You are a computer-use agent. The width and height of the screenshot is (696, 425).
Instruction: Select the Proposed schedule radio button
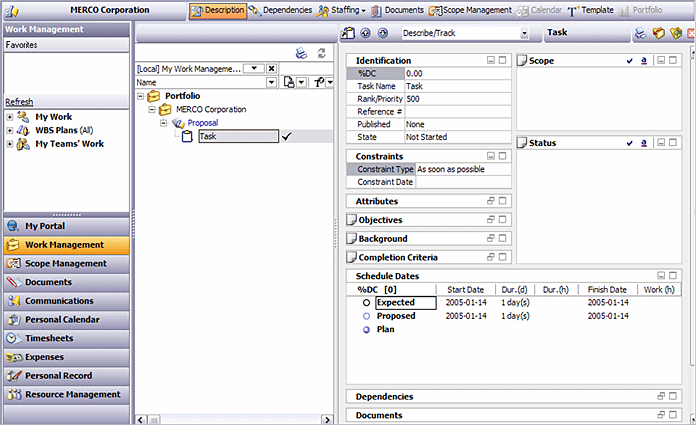[x=366, y=316]
